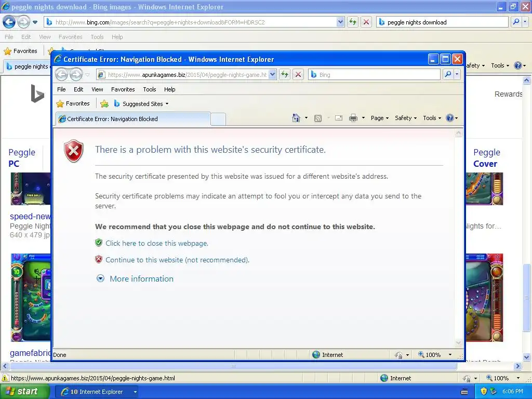Screen dimensions: 532x399
Task: Select the peggle nights tab in the background window
Action: tap(28, 66)
